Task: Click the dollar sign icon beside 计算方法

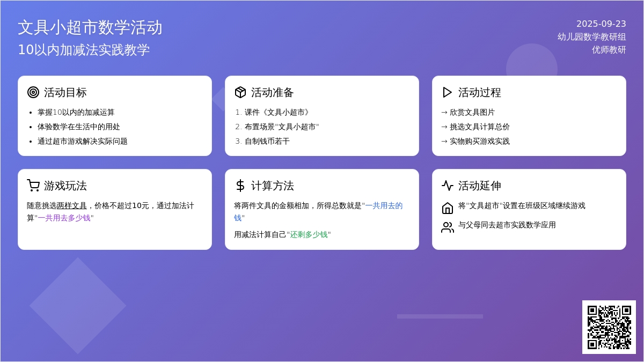Action: (x=240, y=186)
